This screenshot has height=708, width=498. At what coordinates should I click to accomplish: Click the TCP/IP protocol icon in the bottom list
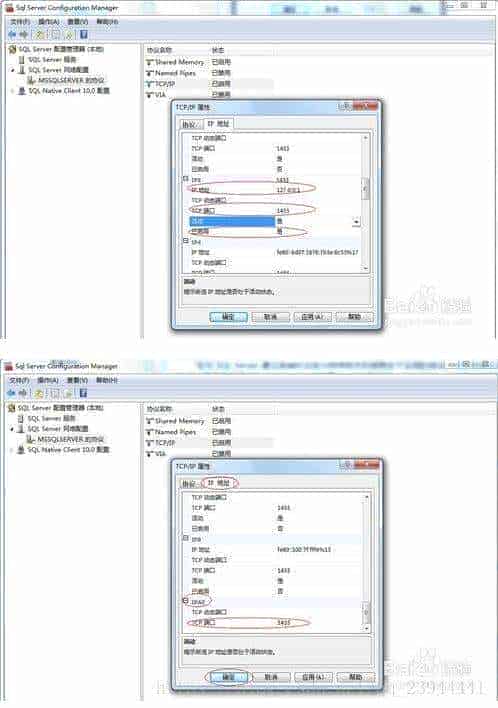click(x=150, y=443)
